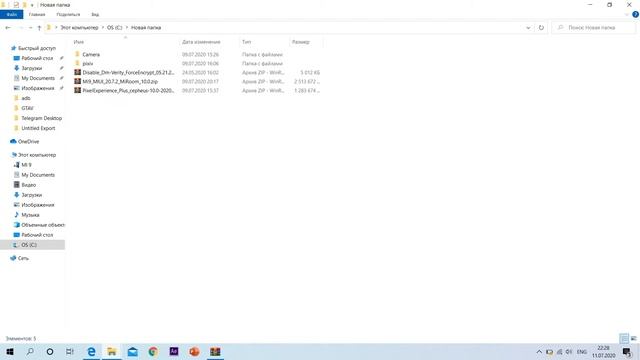The width and height of the screenshot is (640, 360).
Task: Switch ENG input language indicator
Action: pos(582,352)
